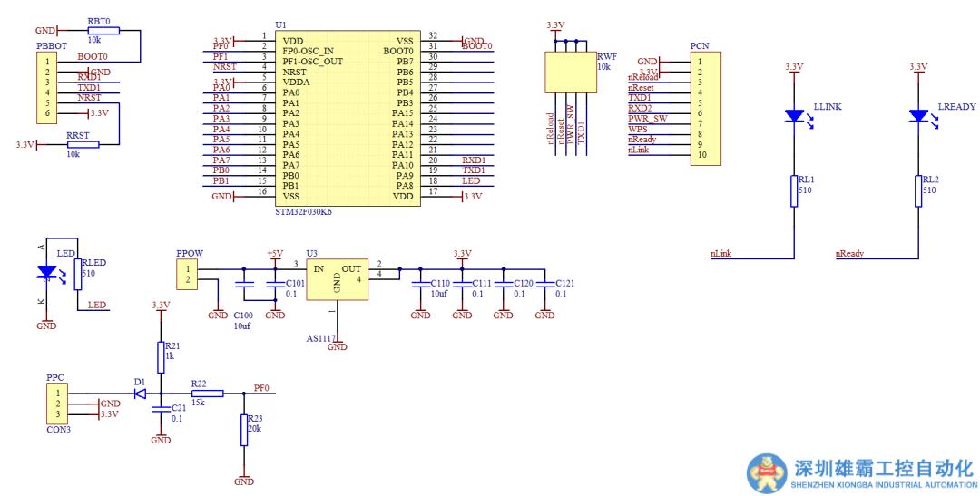Click the LLINK LED symbol
This screenshot has width=980, height=496.
[793, 116]
